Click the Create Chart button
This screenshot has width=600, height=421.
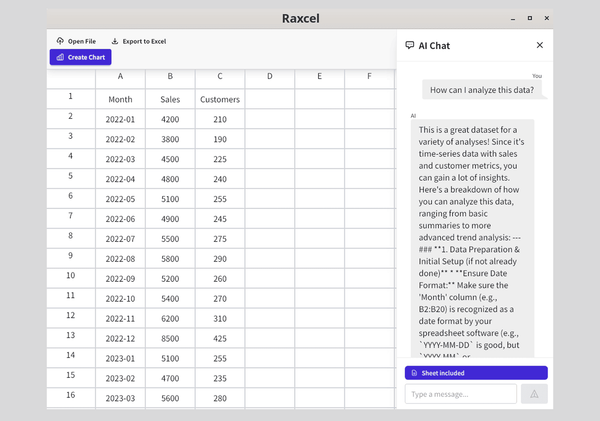(x=80, y=57)
